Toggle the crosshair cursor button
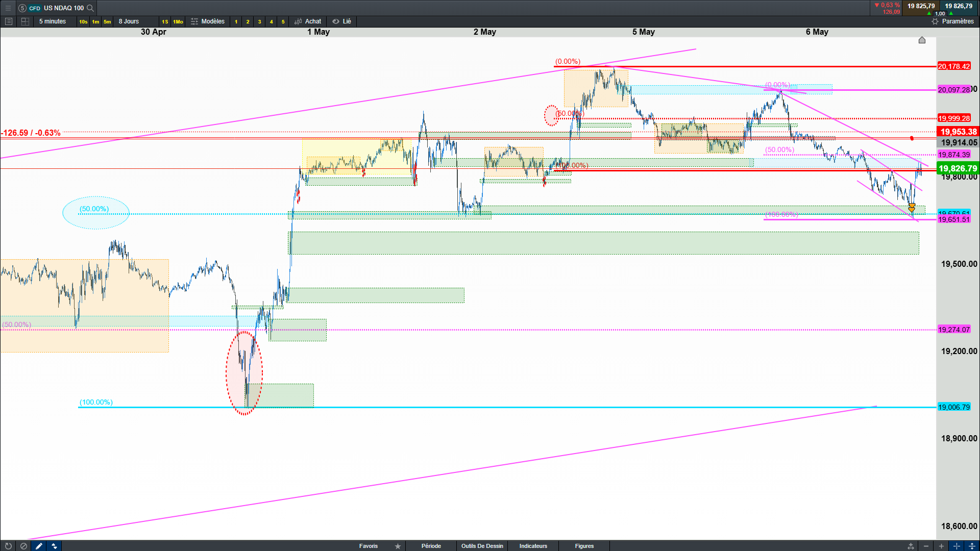 point(957,546)
